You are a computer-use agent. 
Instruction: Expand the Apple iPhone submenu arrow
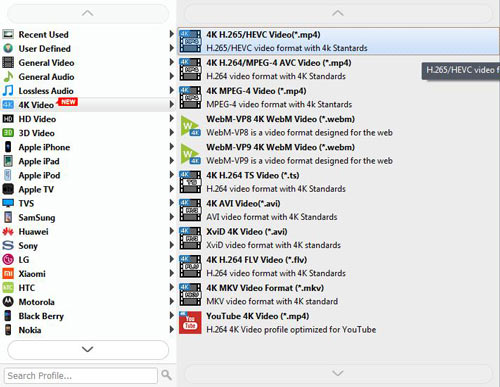(171, 146)
